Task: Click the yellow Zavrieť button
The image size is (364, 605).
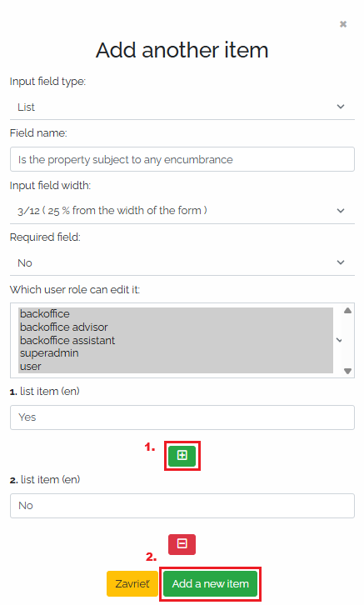Action: pyautogui.click(x=132, y=584)
